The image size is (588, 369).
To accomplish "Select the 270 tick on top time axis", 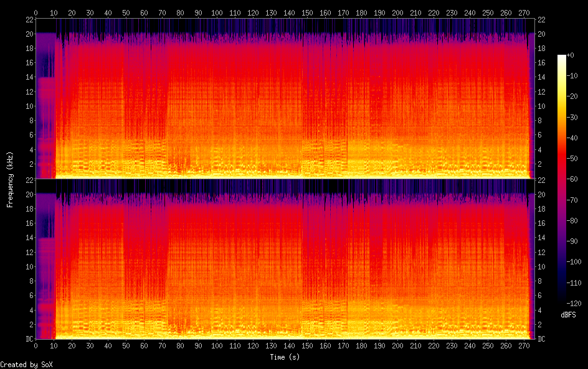I will point(523,12).
